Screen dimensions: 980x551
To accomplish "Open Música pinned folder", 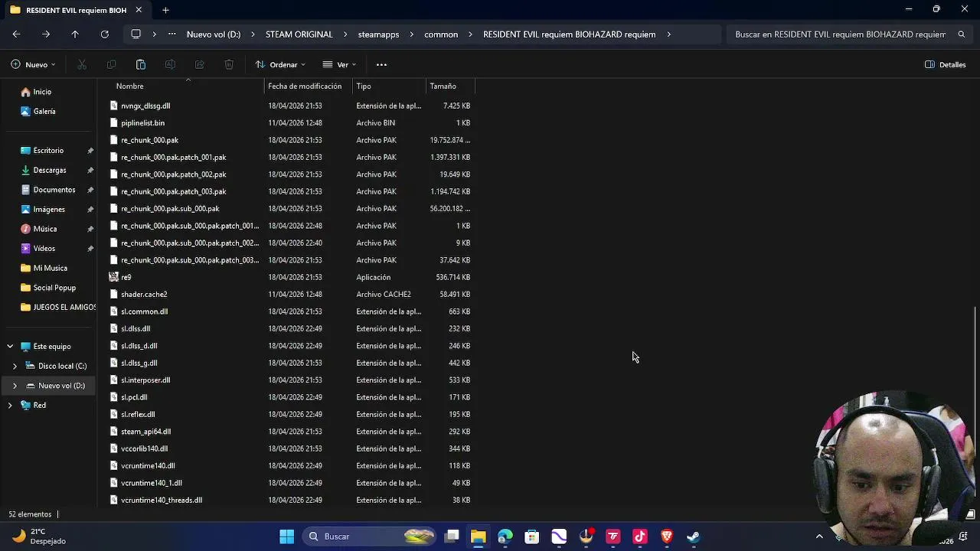I will click(44, 229).
